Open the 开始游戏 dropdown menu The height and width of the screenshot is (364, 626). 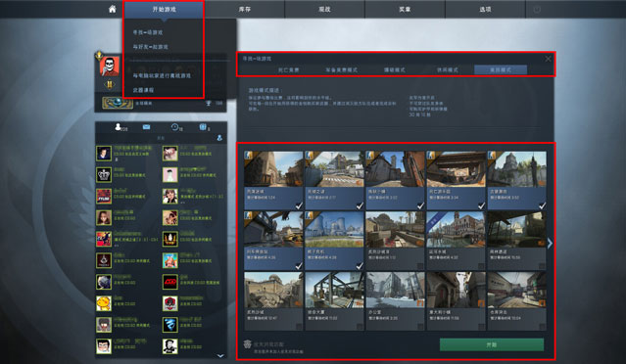tap(164, 9)
